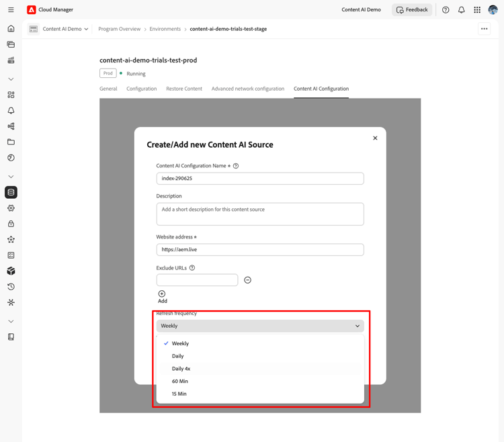504x442 pixels.
Task: Click the Content AI Demo header label
Action: pyautogui.click(x=361, y=9)
